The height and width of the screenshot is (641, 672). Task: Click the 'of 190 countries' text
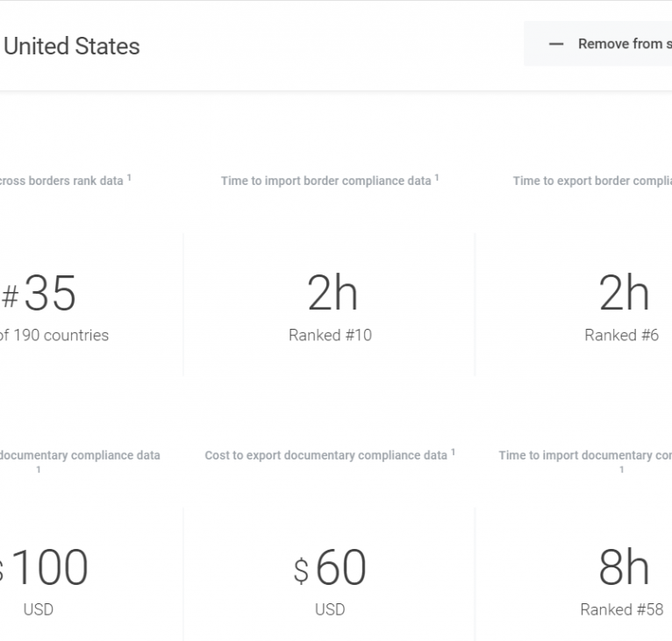[54, 335]
